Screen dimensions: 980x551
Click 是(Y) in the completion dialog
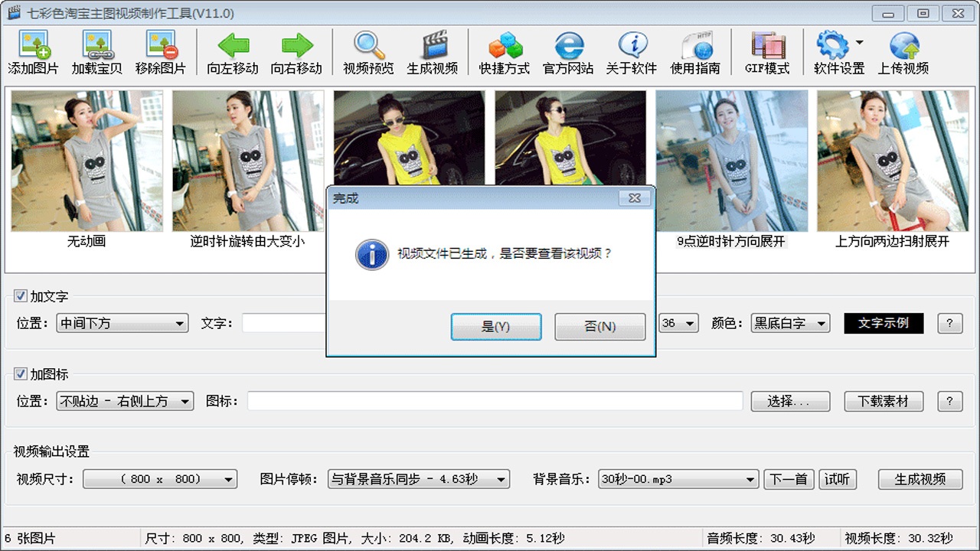click(496, 327)
